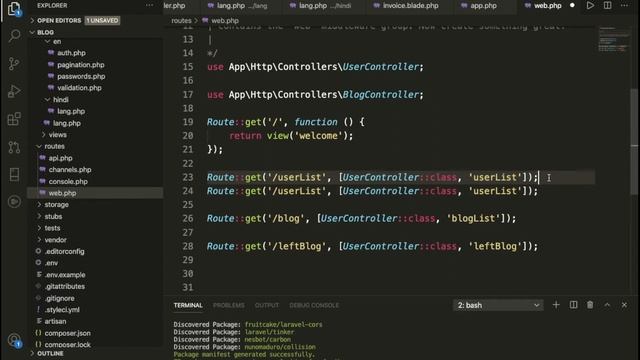Open the Accounts icon in activity bar
The image size is (640, 360).
point(14,340)
